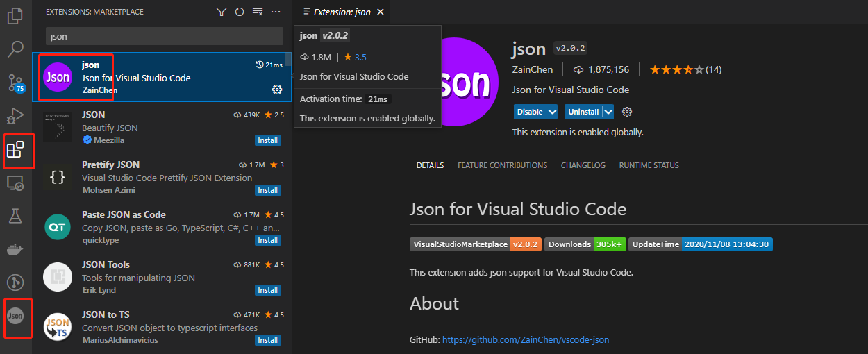Select Paste JSON as Code list title
This screenshot has width=868, height=354.
124,214
